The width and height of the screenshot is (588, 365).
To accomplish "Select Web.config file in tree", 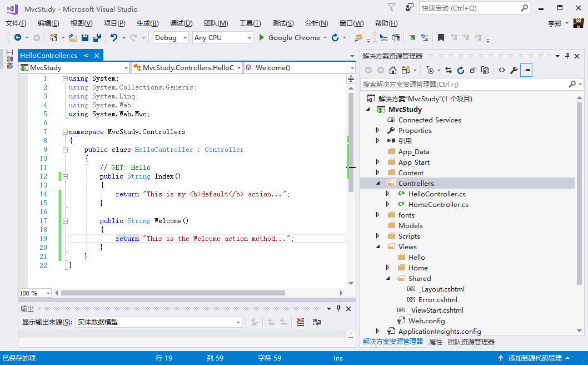I will point(426,320).
